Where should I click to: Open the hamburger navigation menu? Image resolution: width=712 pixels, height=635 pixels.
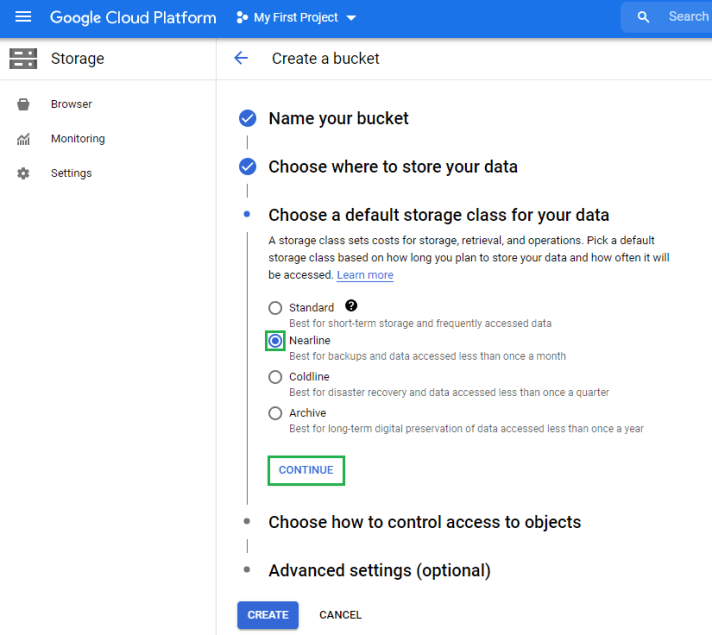(23, 17)
